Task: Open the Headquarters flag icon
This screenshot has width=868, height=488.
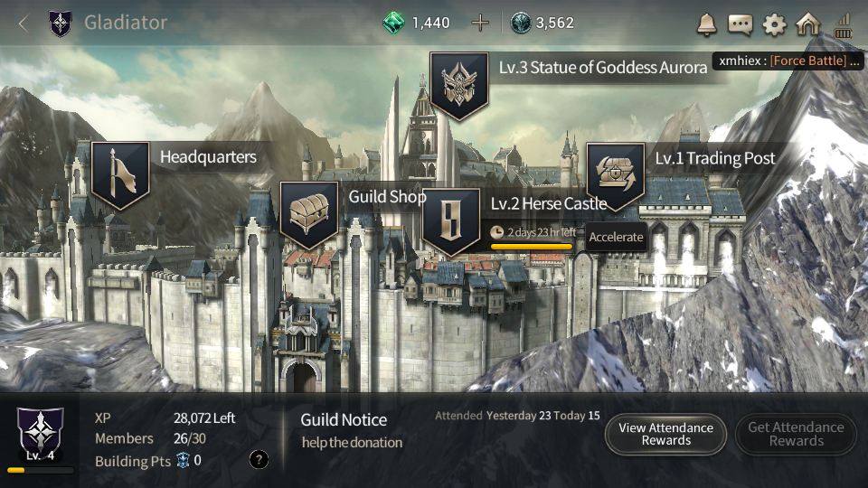Action: point(120,175)
